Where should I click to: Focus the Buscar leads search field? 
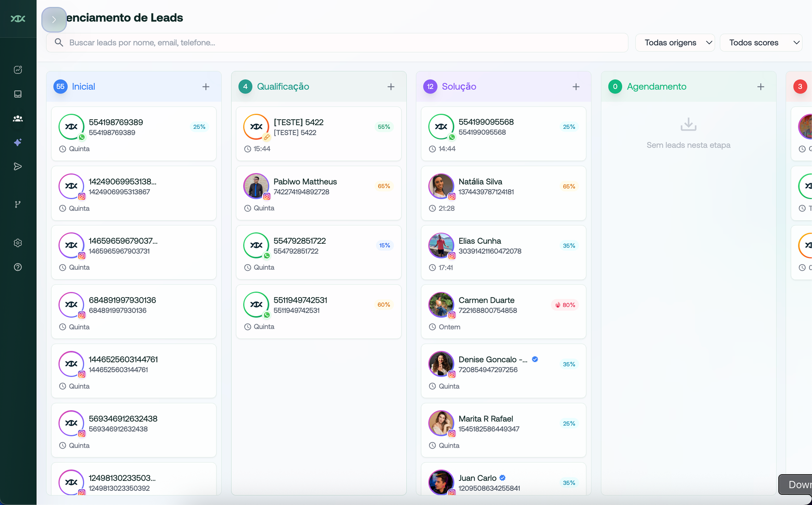337,42
